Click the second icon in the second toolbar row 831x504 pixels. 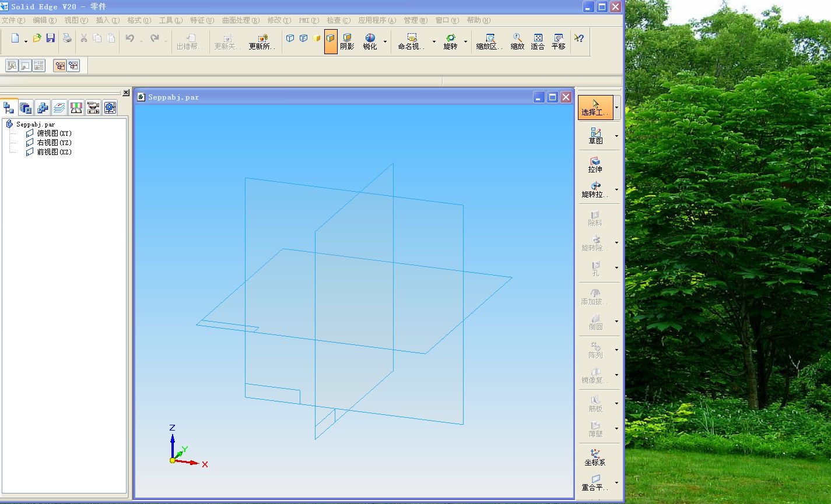tap(25, 65)
